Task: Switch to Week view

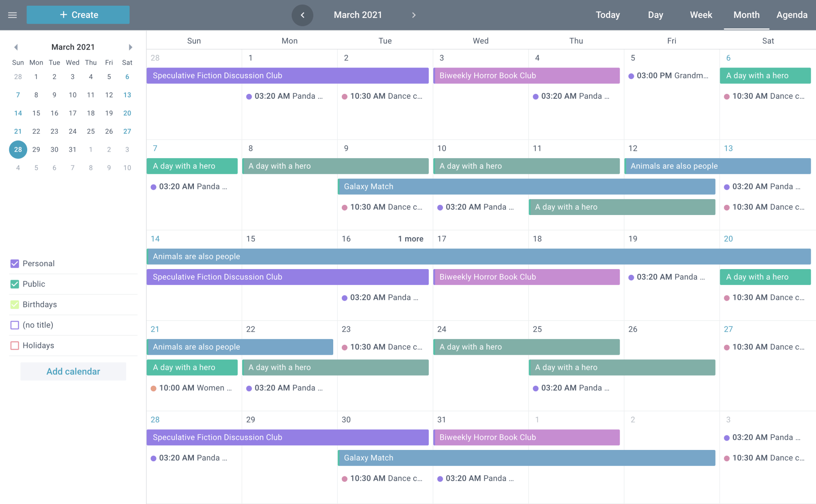Action: (701, 15)
